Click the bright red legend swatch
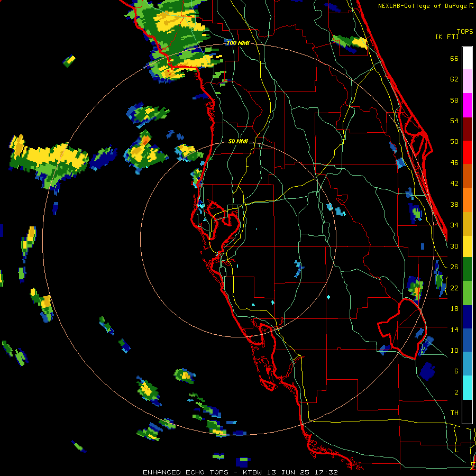The width and height of the screenshot is (476, 476). [467, 152]
